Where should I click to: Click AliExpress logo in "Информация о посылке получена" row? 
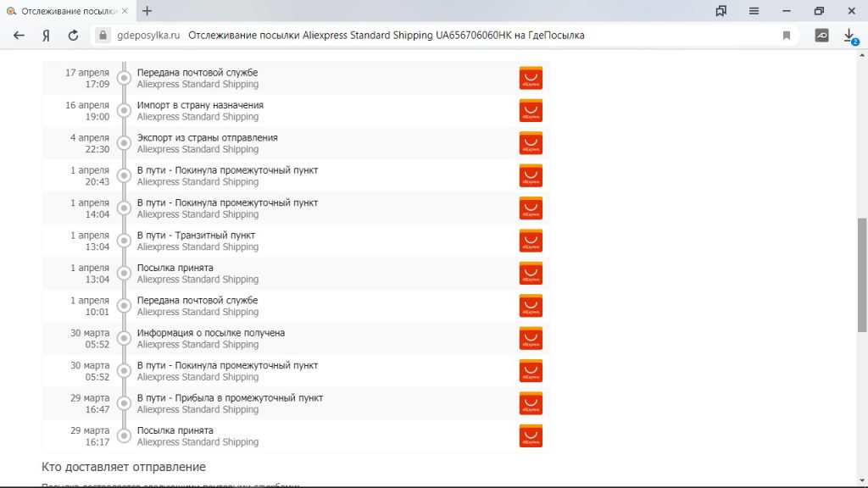531,339
